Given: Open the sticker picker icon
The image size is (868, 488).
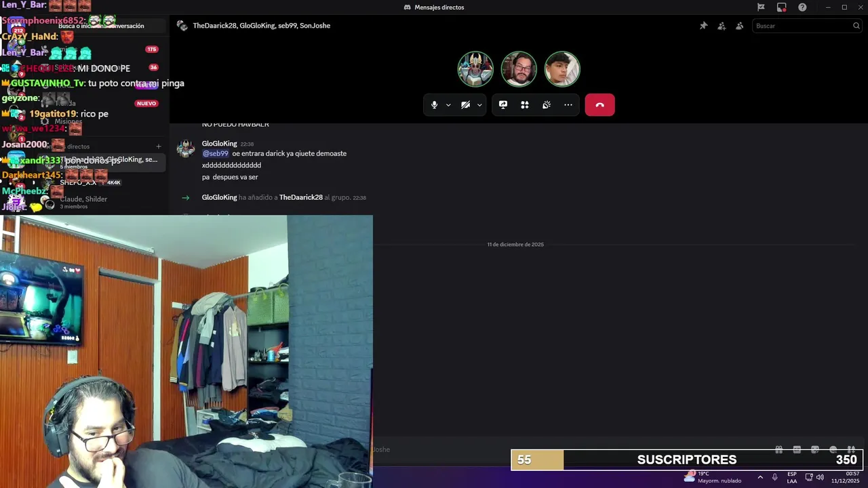Looking at the screenshot, I should (815, 449).
